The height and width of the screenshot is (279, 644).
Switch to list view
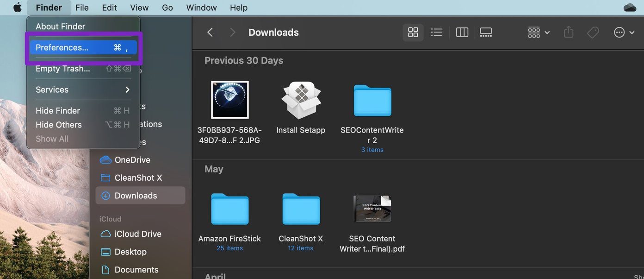coord(436,32)
